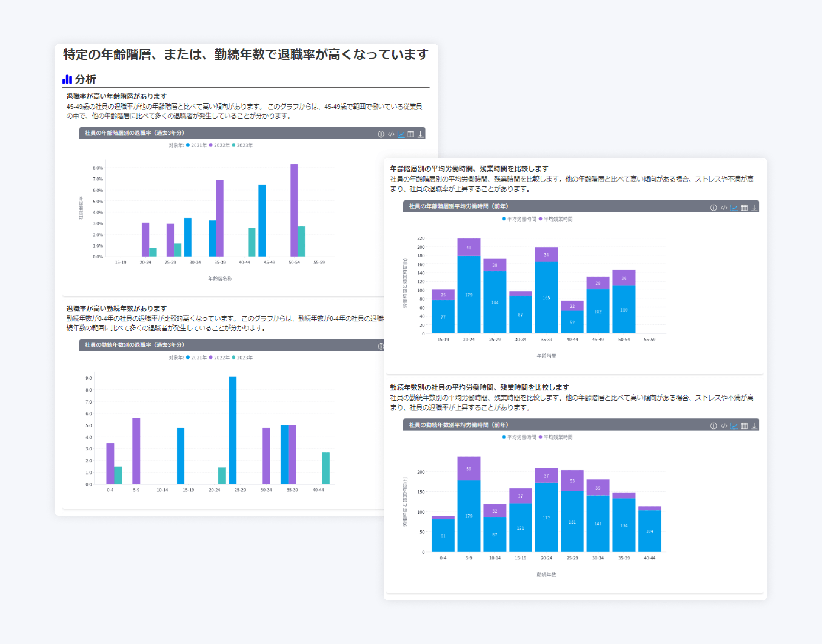Download the age-group turnover rate chart

(420, 134)
